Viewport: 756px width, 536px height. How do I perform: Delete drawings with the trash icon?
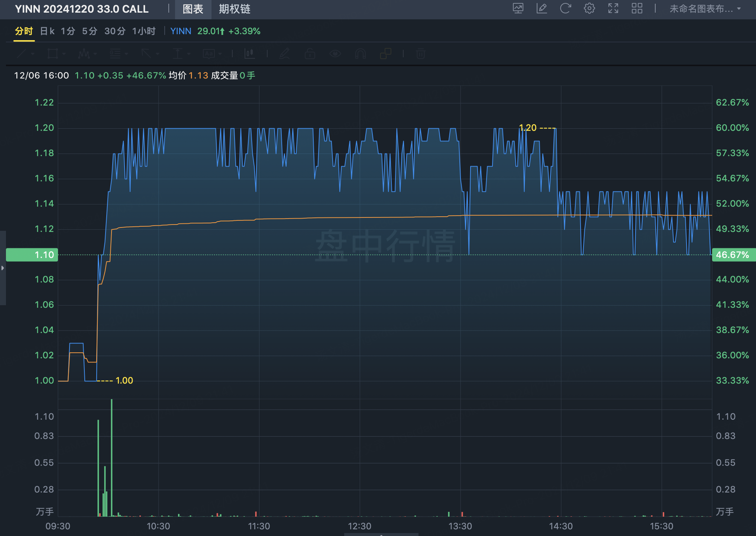pos(421,54)
